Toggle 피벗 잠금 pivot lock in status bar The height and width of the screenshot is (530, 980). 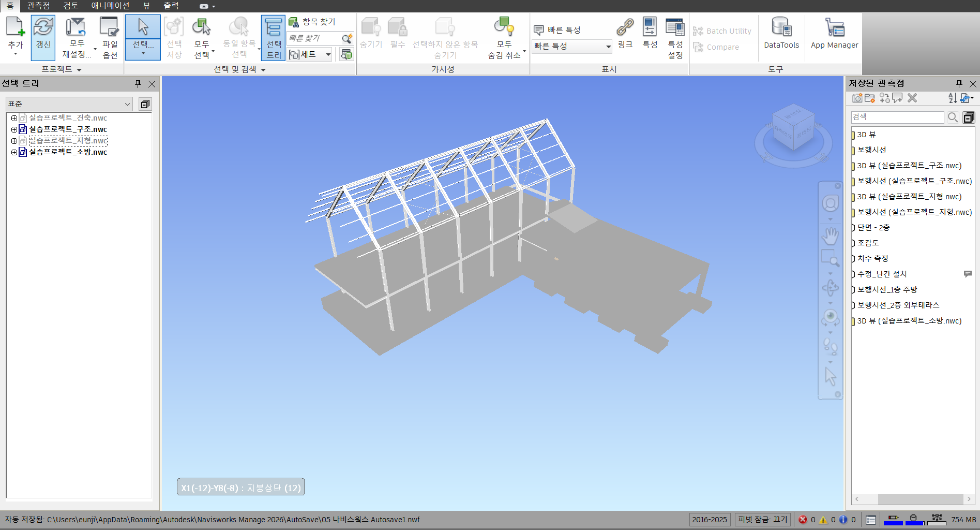(762, 520)
